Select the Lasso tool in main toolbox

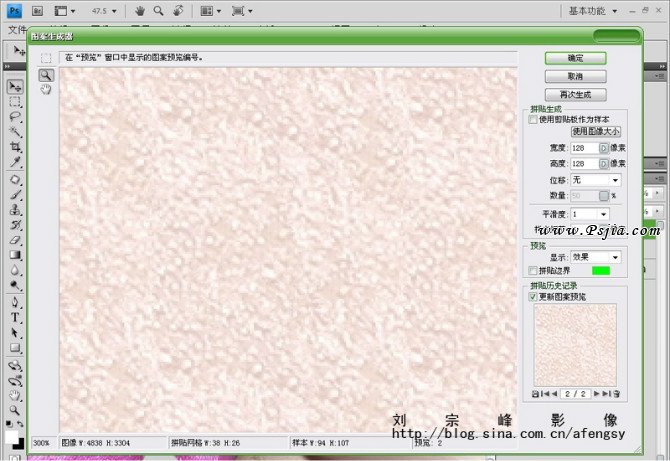pos(15,116)
